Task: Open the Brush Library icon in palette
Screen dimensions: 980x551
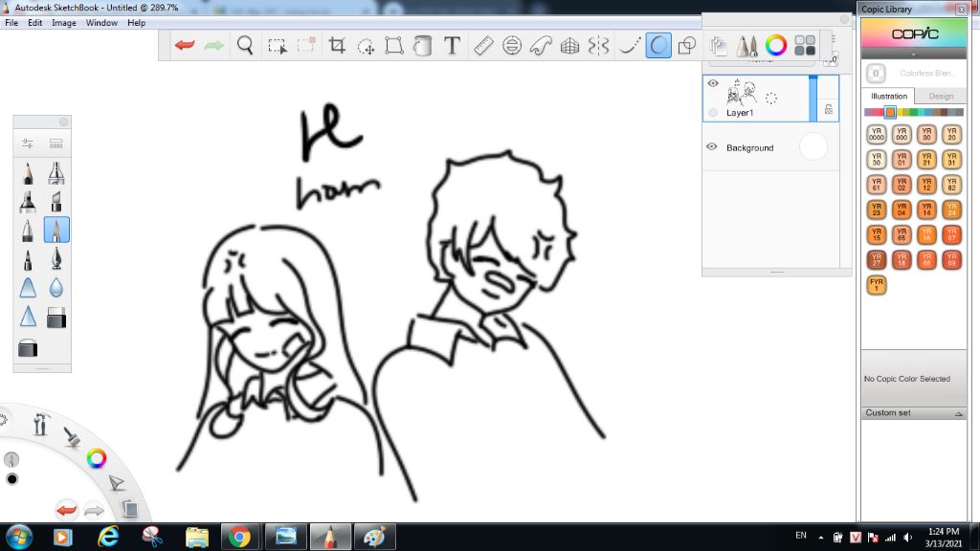Action: [x=56, y=143]
